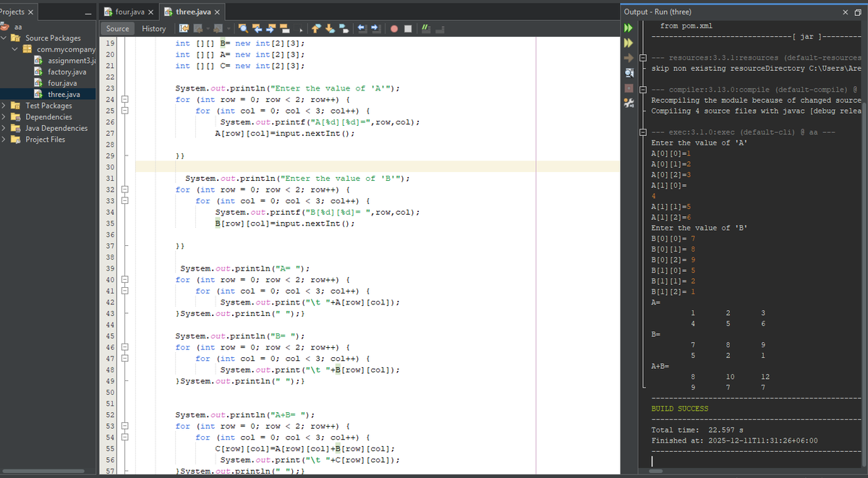Collapse code fold at line 24
The width and height of the screenshot is (868, 478).
point(124,99)
